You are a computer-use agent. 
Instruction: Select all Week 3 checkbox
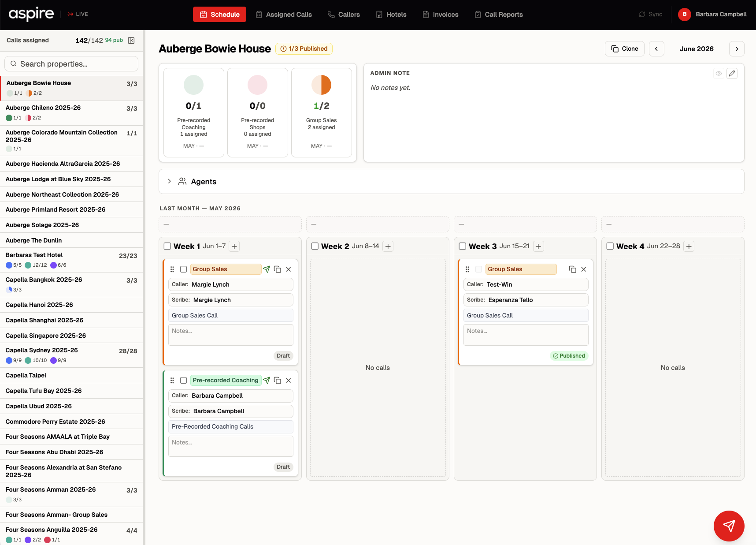pyautogui.click(x=463, y=246)
